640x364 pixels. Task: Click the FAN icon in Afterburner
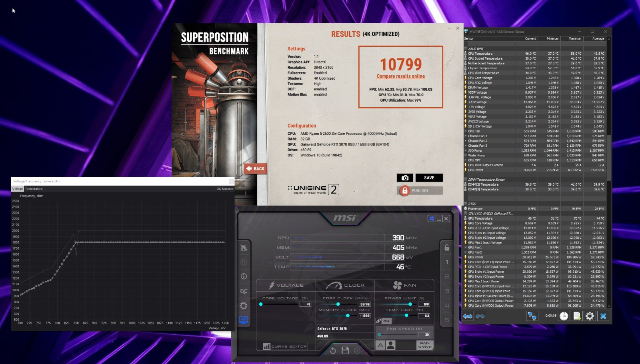click(x=397, y=285)
